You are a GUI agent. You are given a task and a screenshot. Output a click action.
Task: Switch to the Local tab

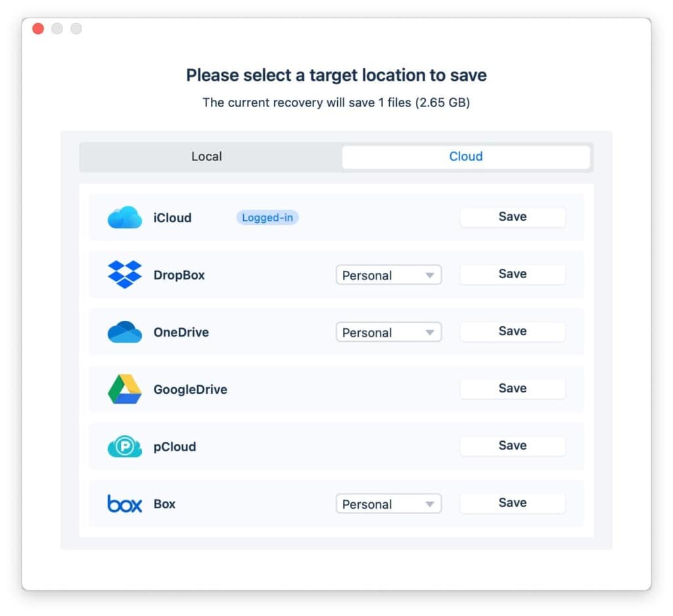point(207,156)
